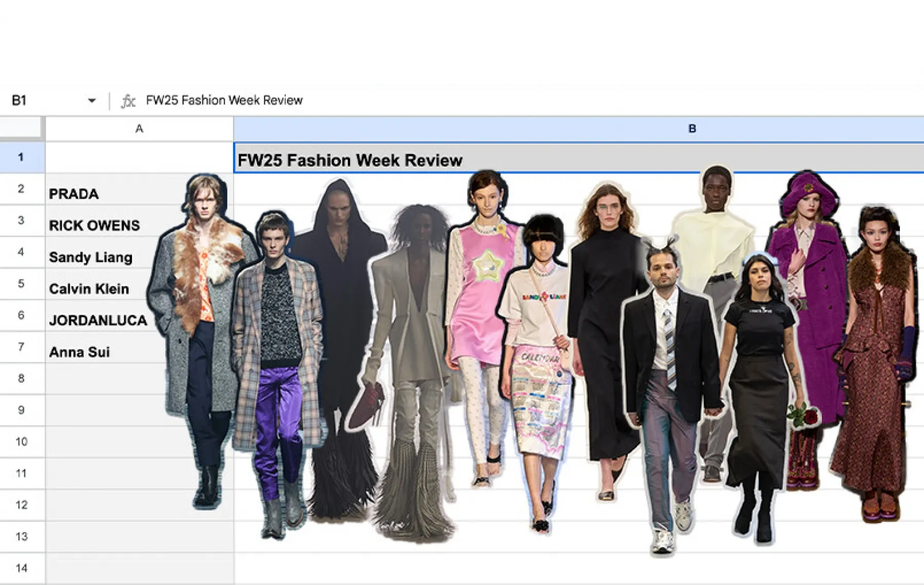Select row 11 header
The width and height of the screenshot is (924, 585).
[22, 474]
